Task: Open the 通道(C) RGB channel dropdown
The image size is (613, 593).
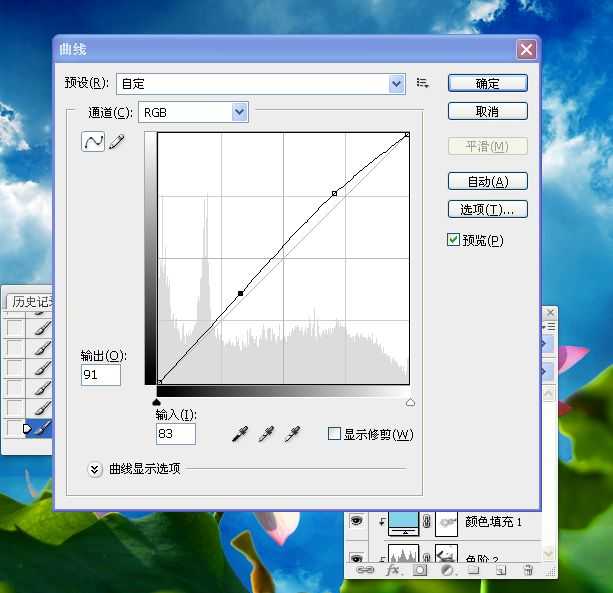Action: pos(240,112)
